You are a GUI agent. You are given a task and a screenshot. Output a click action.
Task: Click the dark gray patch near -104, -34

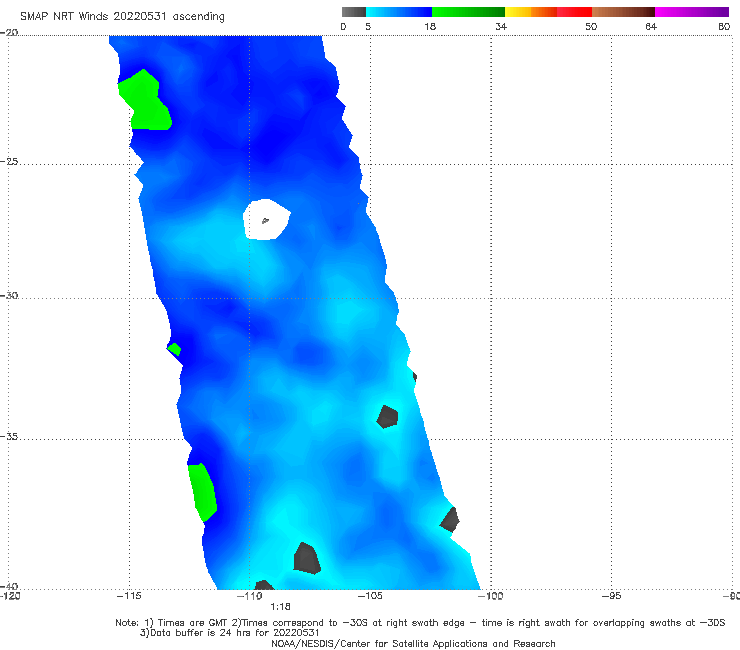click(387, 417)
